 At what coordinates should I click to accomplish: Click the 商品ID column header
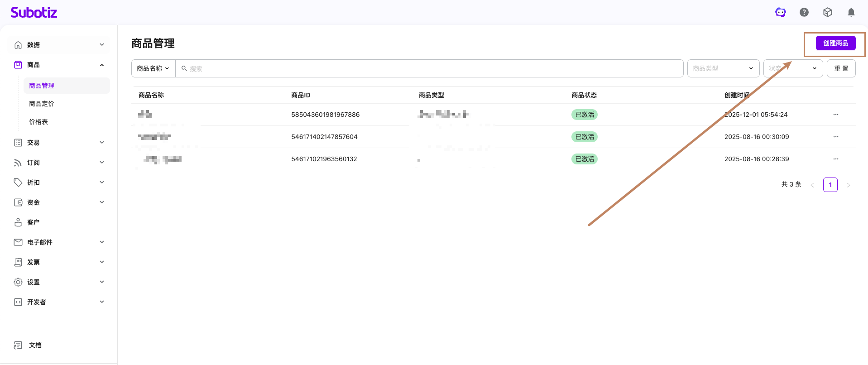301,95
